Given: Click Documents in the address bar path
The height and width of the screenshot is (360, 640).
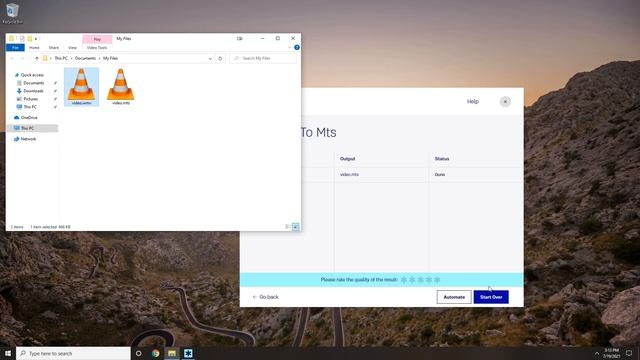Looking at the screenshot, I should click(85, 58).
